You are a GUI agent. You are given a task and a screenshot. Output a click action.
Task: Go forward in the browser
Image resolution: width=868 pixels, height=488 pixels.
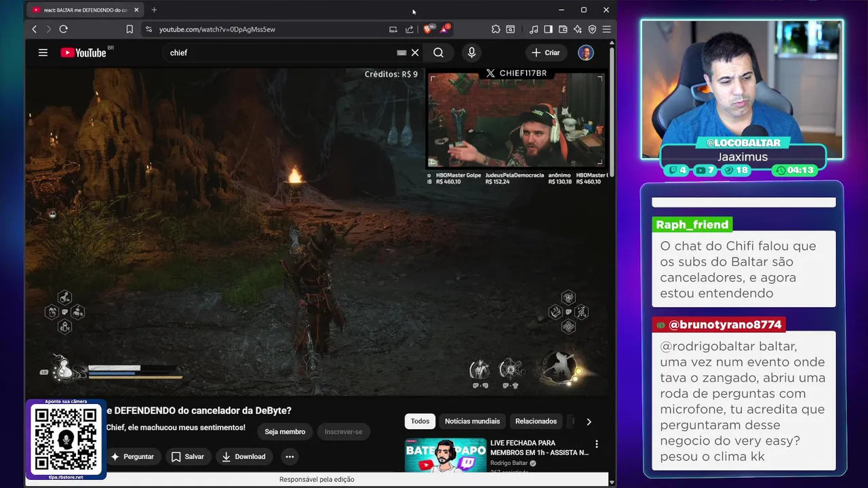click(x=48, y=29)
